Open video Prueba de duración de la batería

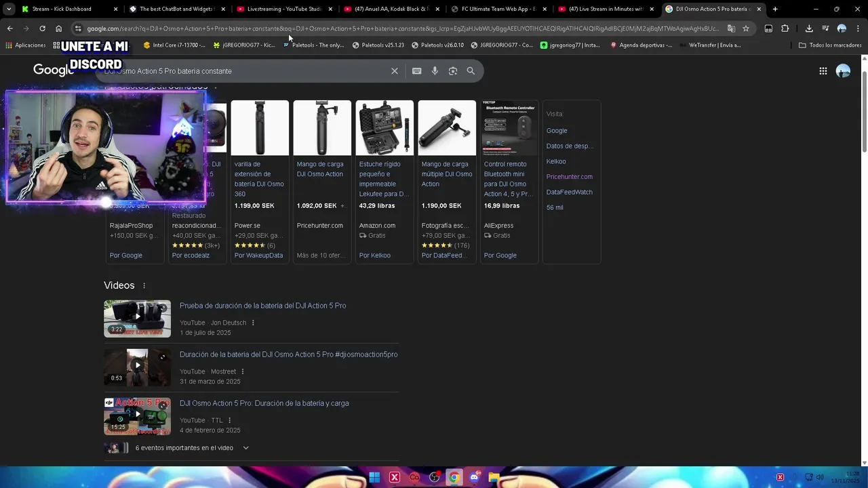(x=262, y=306)
